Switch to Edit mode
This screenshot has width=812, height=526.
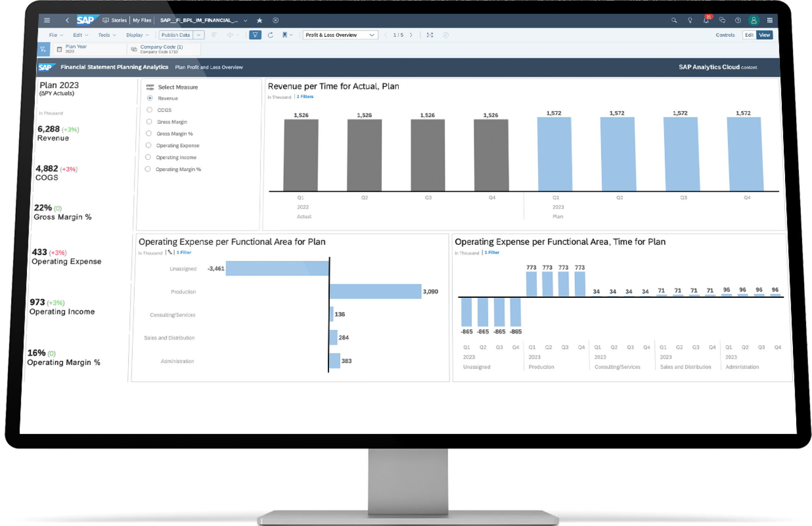[x=749, y=35]
